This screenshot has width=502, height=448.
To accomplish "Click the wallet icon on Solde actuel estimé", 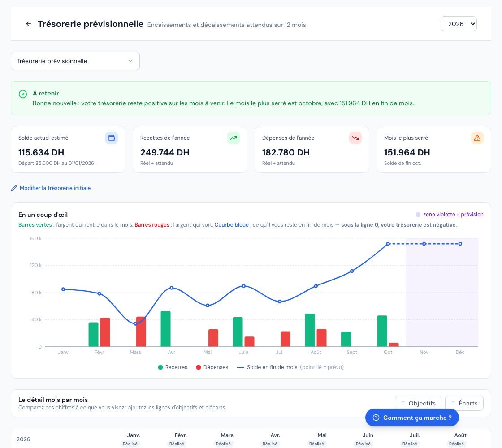I will 112,138.
